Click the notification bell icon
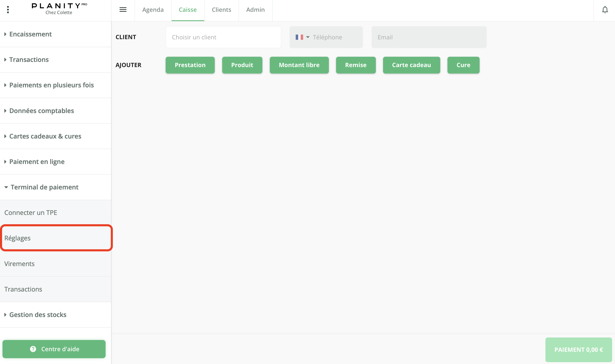Image resolution: width=615 pixels, height=364 pixels. (605, 10)
